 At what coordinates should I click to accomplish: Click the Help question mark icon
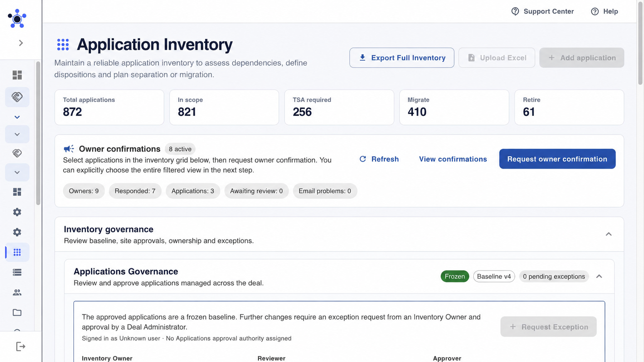pos(595,12)
